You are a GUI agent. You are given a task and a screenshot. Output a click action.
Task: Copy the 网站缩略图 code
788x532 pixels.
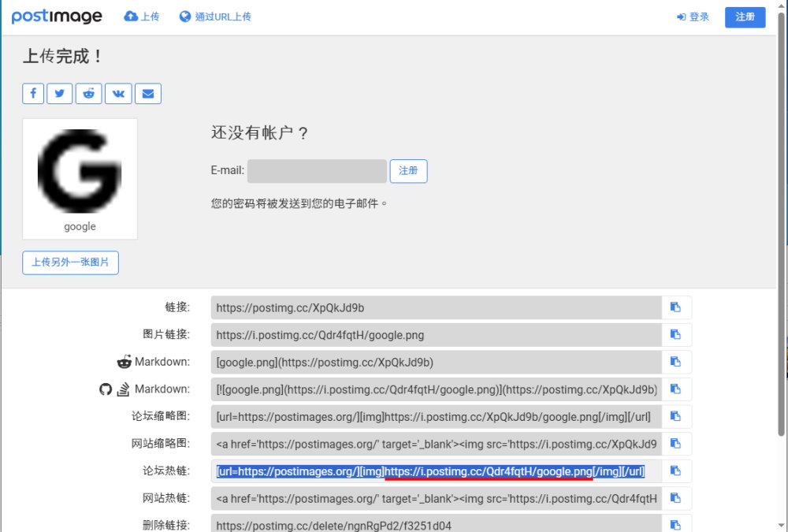point(676,444)
